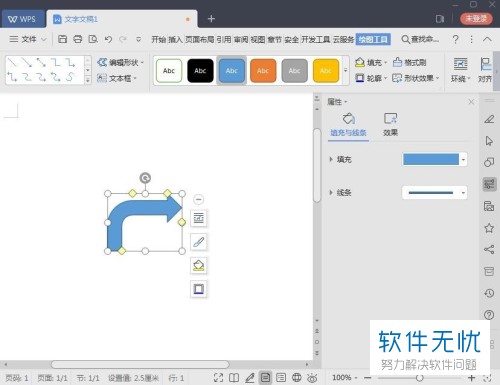500x385 pixels.
Task: Undo the last action
Action: tap(108, 39)
